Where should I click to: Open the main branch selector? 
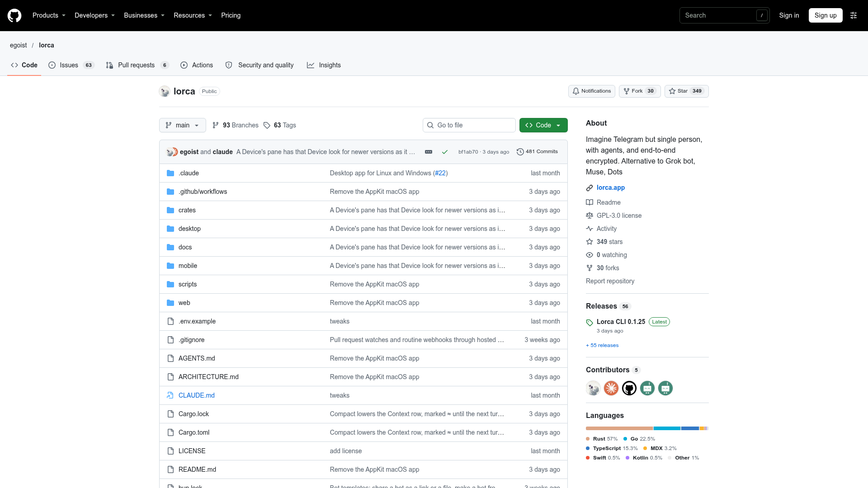183,125
